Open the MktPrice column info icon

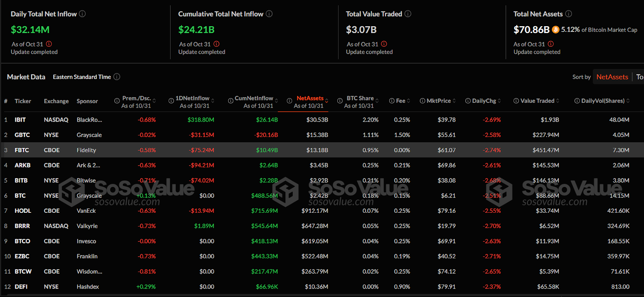(x=422, y=101)
